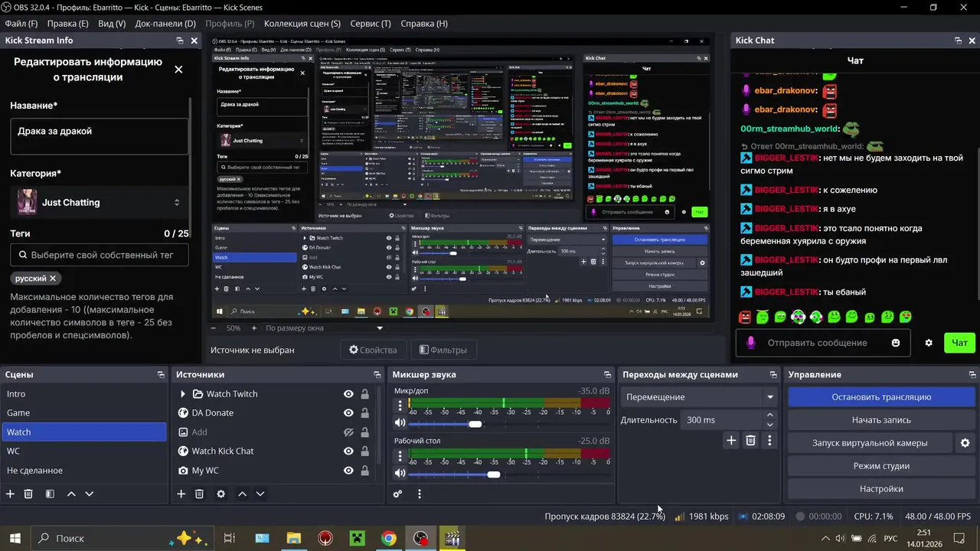Move scene up in the Сцены toolbar

(x=71, y=494)
